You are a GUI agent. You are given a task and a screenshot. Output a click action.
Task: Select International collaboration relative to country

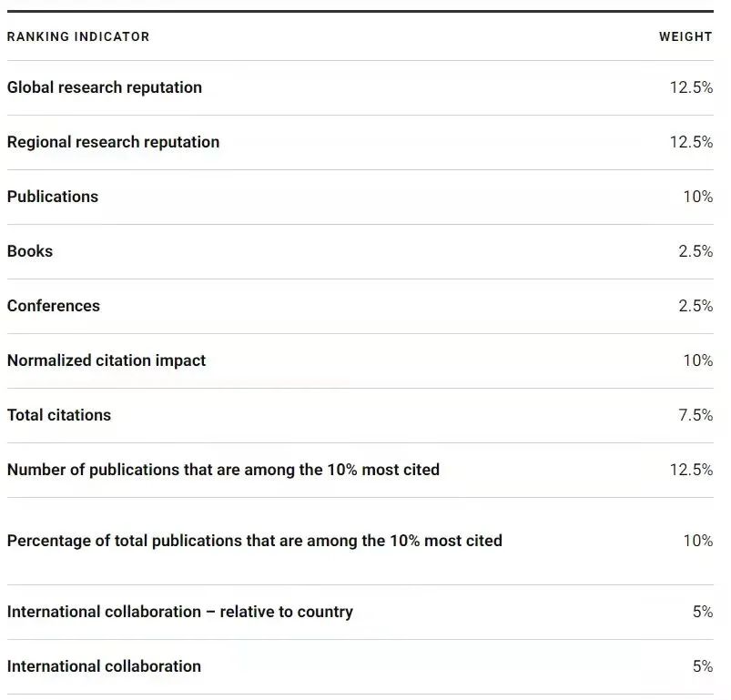(180, 612)
